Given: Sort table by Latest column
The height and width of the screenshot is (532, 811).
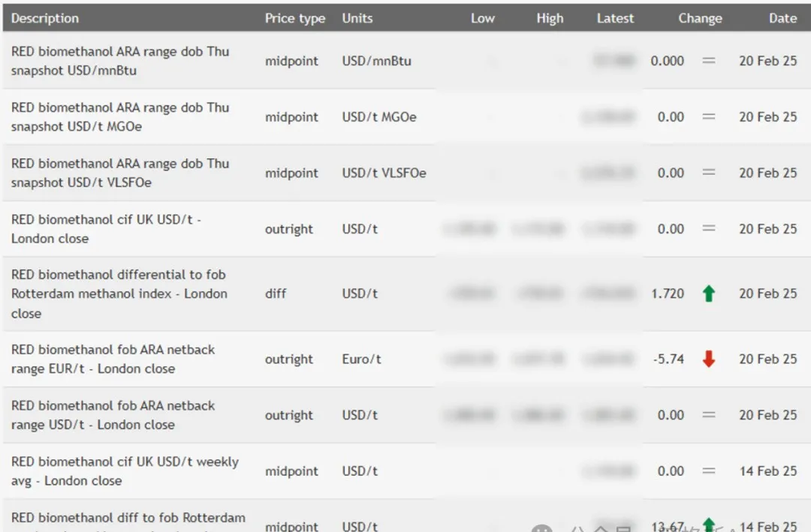Looking at the screenshot, I should click(615, 18).
